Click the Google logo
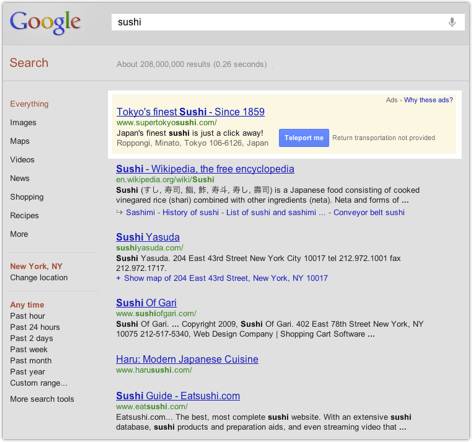 click(45, 22)
